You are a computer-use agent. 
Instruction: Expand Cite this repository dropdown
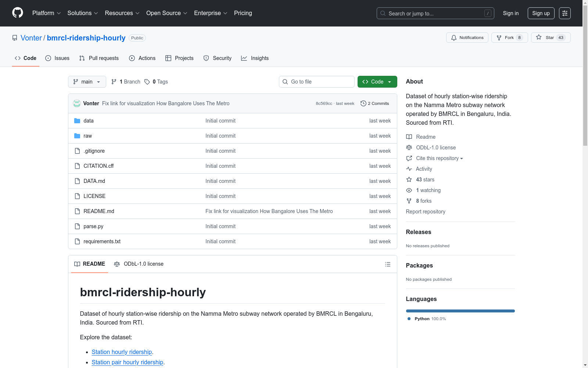click(440, 158)
